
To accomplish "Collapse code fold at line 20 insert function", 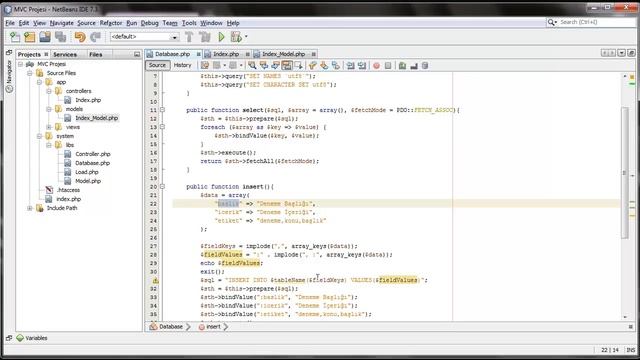I will click(162, 187).
